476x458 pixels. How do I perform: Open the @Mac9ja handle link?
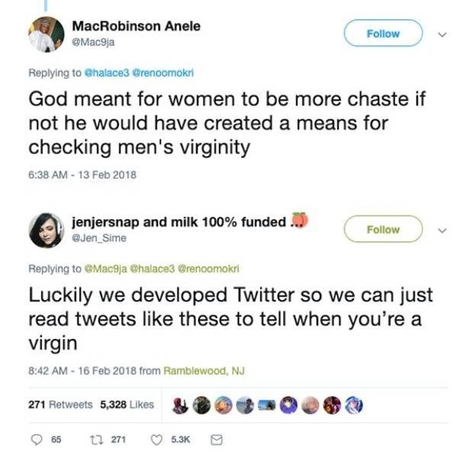point(92,43)
